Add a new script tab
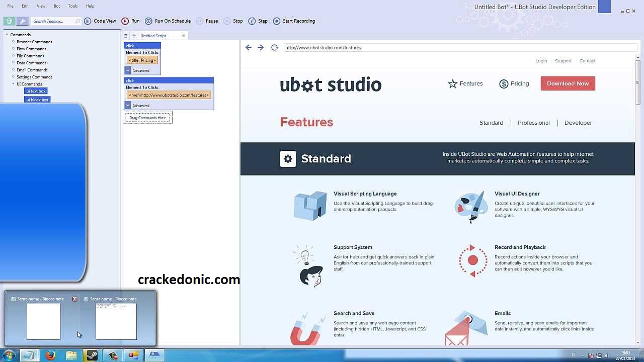Viewport: 644px width, 362px height. pos(134,36)
